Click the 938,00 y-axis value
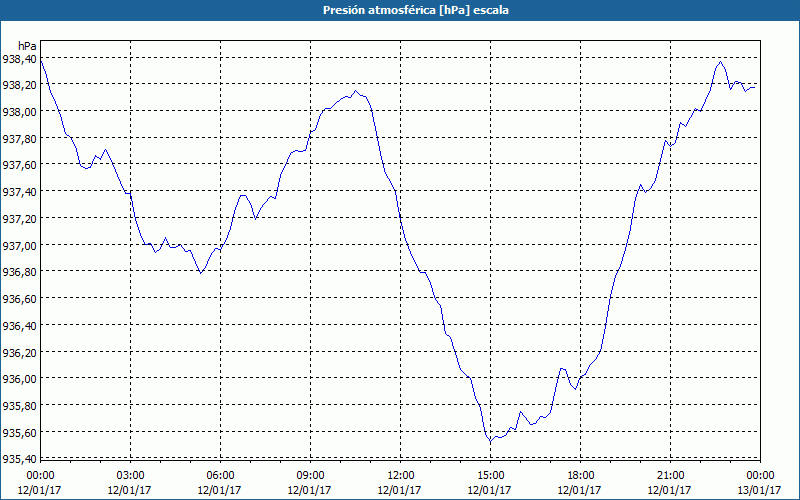This screenshot has width=800, height=500. tap(19, 112)
